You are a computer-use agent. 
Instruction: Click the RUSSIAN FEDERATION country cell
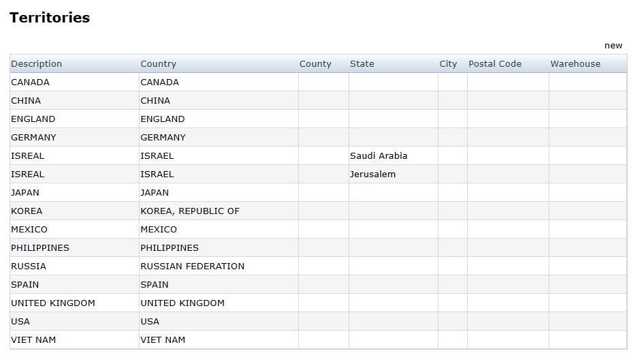click(193, 267)
